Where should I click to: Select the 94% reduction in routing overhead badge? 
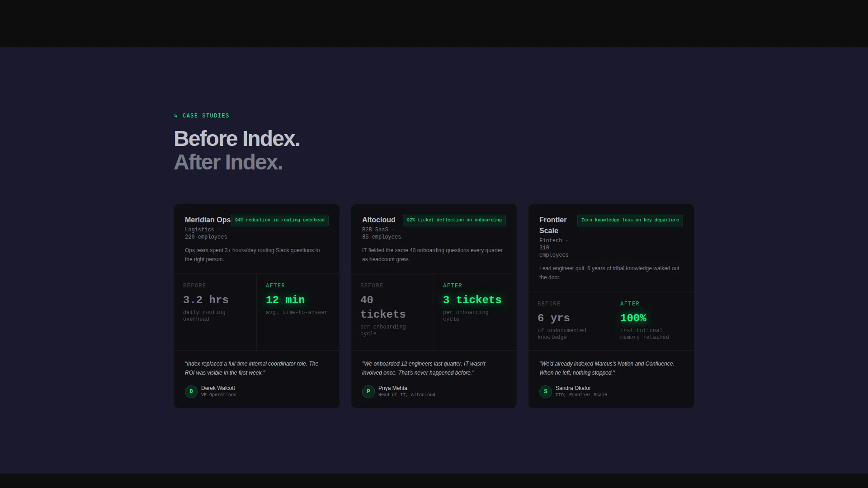280,220
